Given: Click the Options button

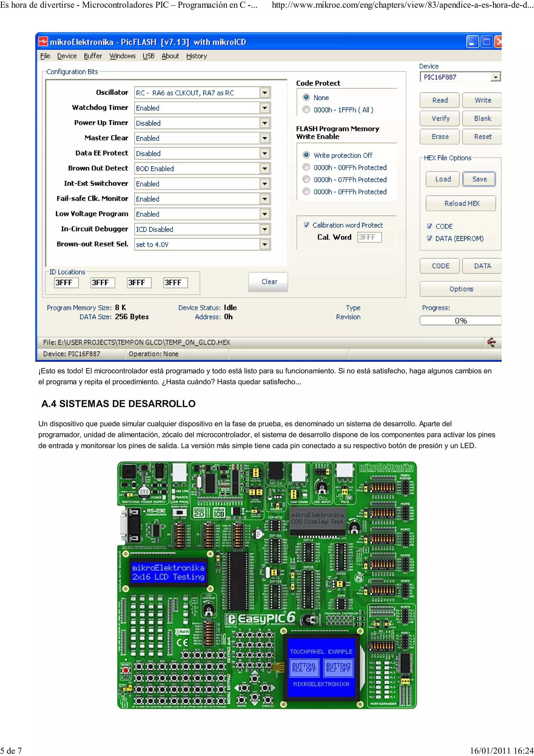Looking at the screenshot, I should coord(461,289).
